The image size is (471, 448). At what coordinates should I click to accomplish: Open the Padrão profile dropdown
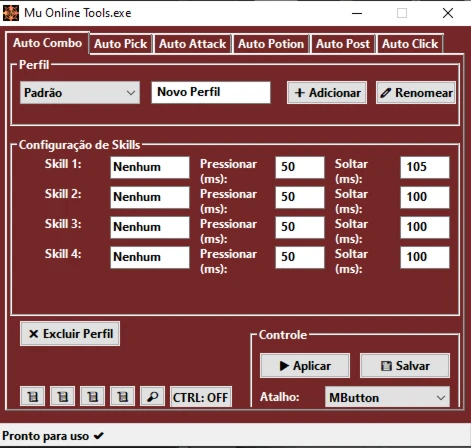[80, 93]
